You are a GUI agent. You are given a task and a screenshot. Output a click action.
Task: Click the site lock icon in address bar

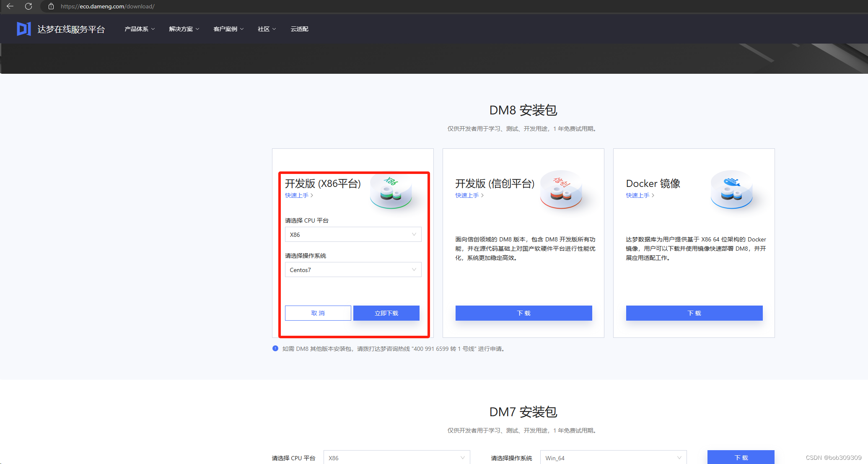51,6
